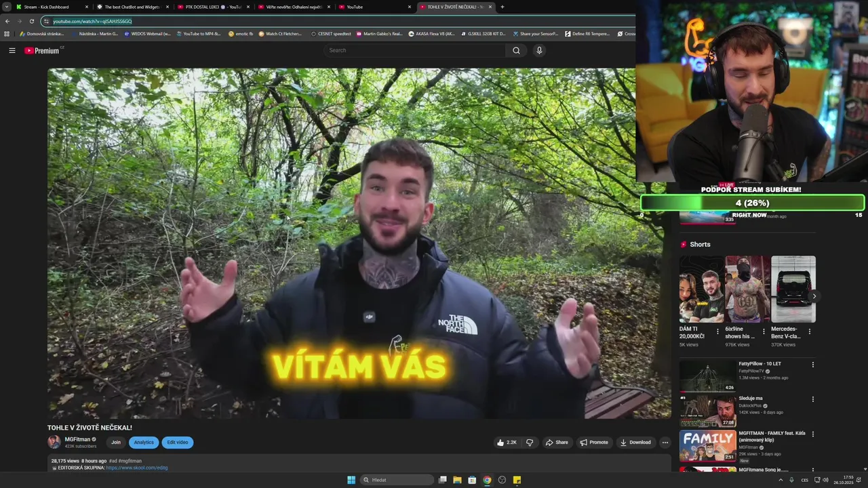Image resolution: width=868 pixels, height=488 pixels.
Task: Click the MGFitman channel name
Action: point(78,439)
